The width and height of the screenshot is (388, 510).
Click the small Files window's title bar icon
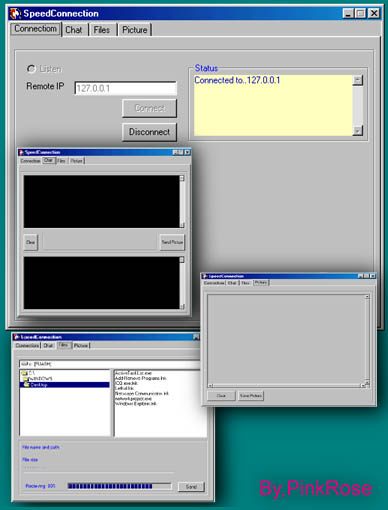point(16,337)
